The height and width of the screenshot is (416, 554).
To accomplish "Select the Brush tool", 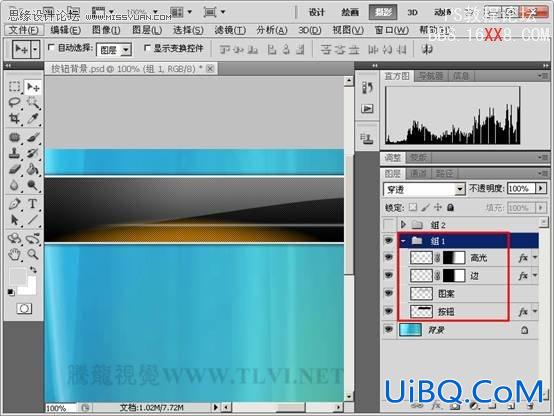I will click(33, 137).
